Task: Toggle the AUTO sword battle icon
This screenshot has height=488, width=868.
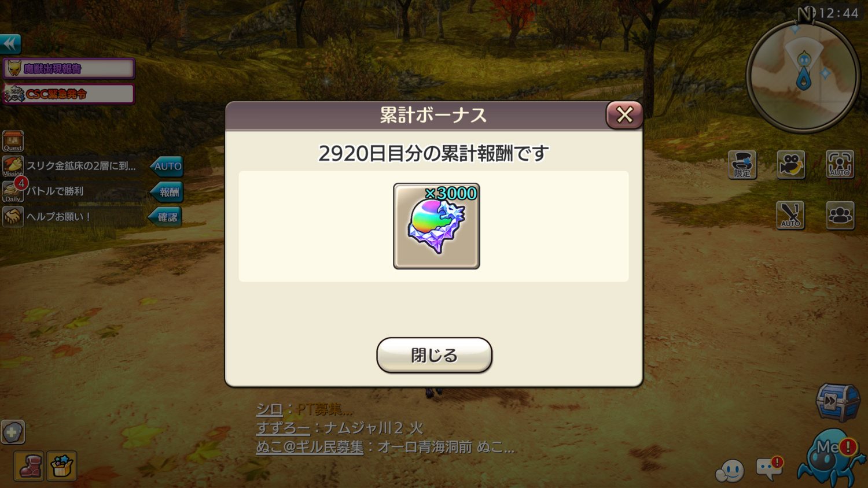Action: tap(790, 215)
